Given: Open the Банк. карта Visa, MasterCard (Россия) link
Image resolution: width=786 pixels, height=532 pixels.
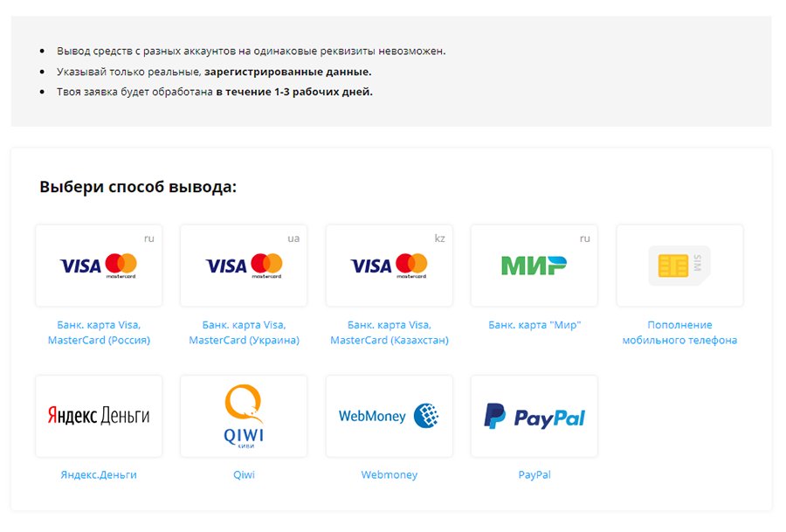Looking at the screenshot, I should (99, 333).
